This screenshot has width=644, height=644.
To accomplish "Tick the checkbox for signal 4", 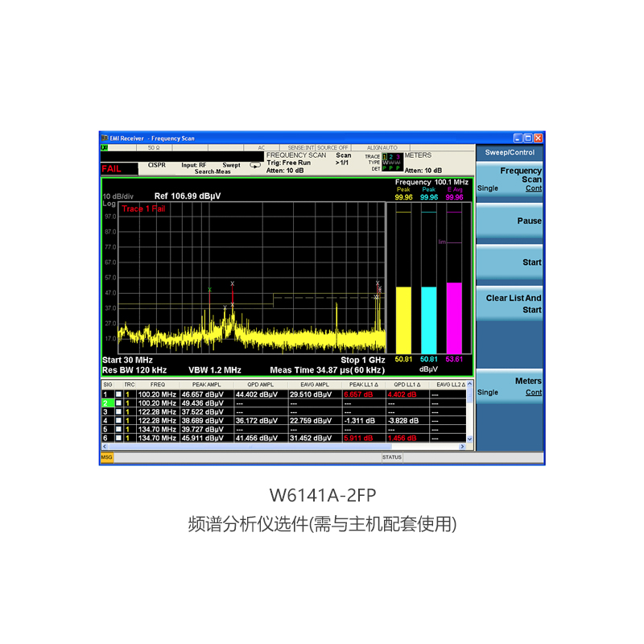I will tap(118, 420).
